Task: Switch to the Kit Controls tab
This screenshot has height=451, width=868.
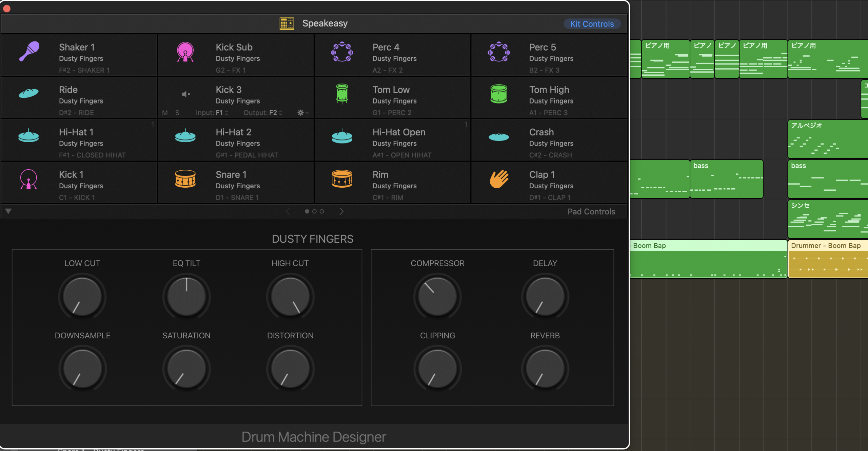Action: 592,24
